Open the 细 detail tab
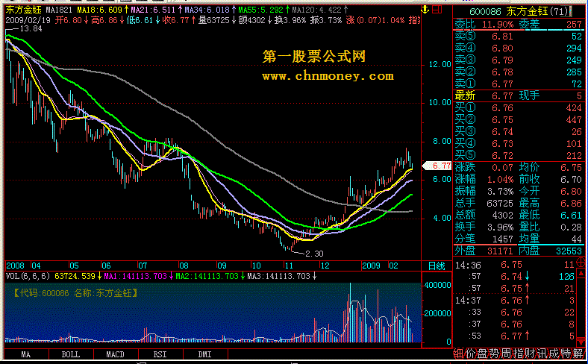This screenshot has width=588, height=364. point(458,354)
